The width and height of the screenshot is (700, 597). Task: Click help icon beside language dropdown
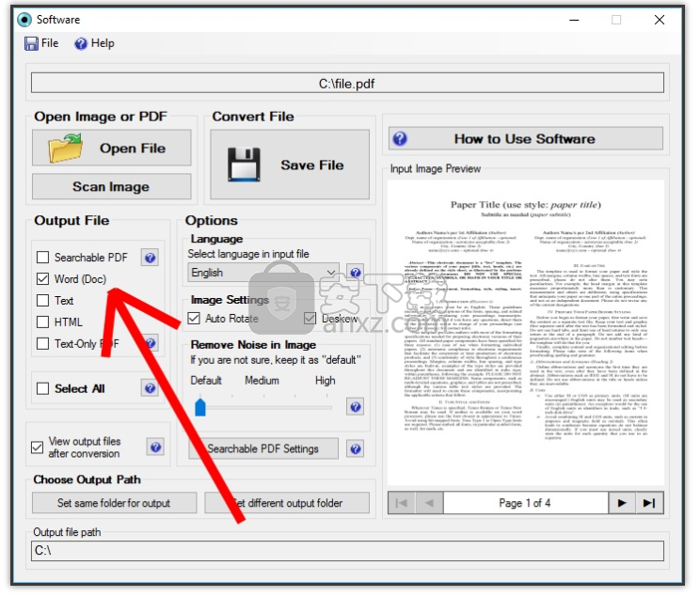coord(356,273)
